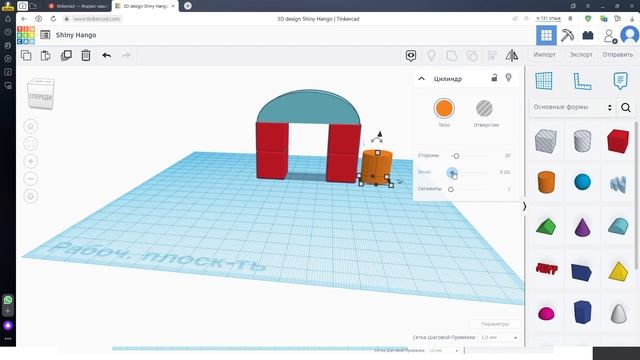Click the Duplicate and repeat tool

click(66, 55)
